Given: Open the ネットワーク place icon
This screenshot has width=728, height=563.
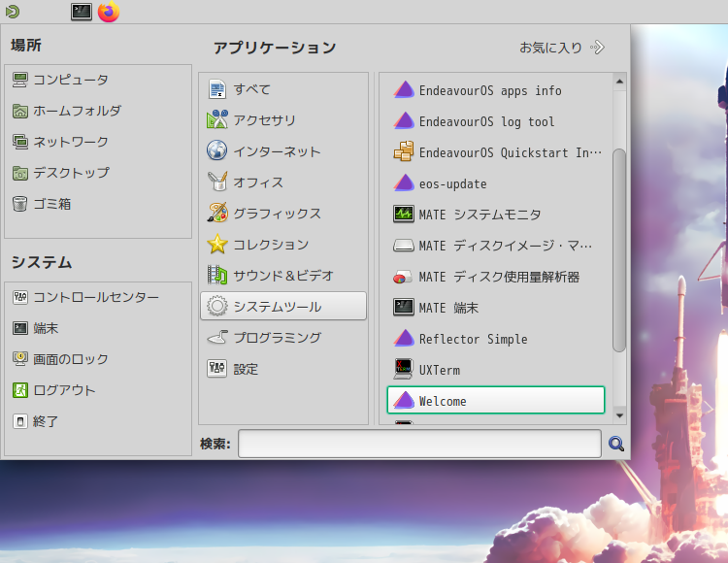Looking at the screenshot, I should 20,142.
